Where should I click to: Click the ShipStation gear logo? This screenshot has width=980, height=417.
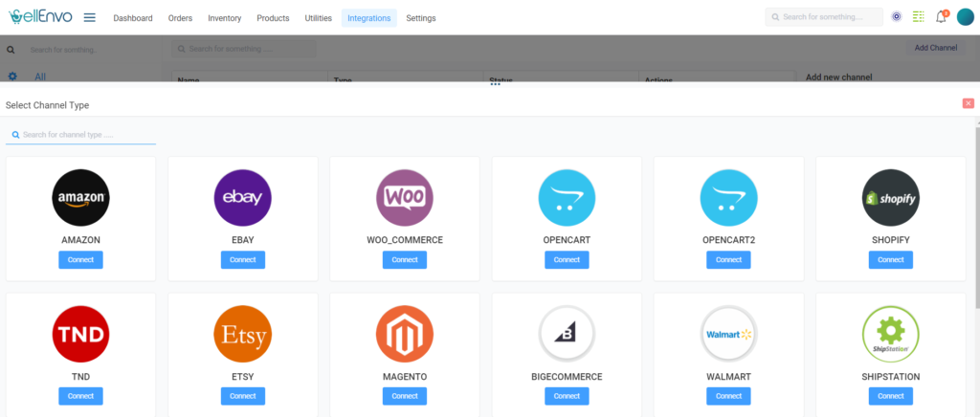[890, 334]
